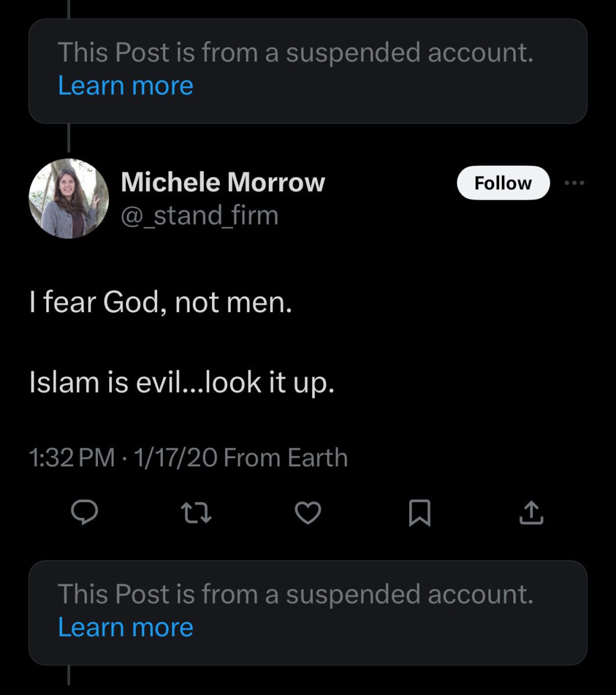616x695 pixels.
Task: Click Learn more in the top suspended notice
Action: (126, 86)
